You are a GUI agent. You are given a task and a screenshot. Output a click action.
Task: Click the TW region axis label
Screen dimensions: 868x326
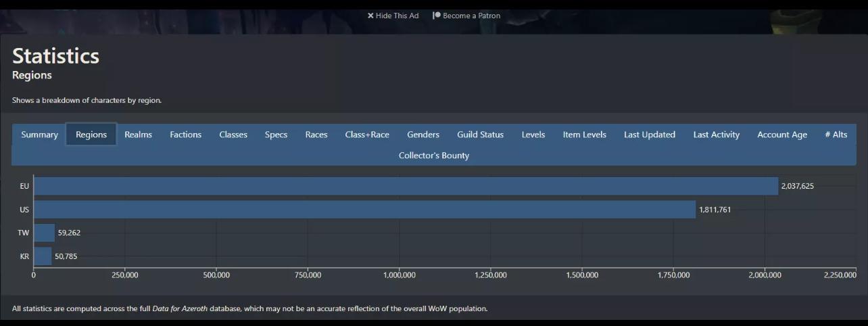[x=24, y=233]
